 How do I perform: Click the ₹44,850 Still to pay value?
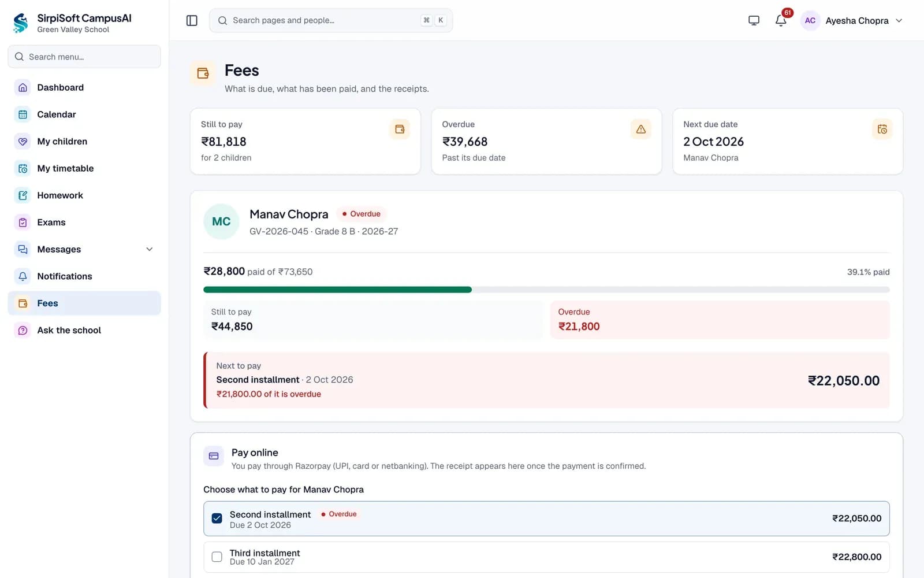coord(232,326)
